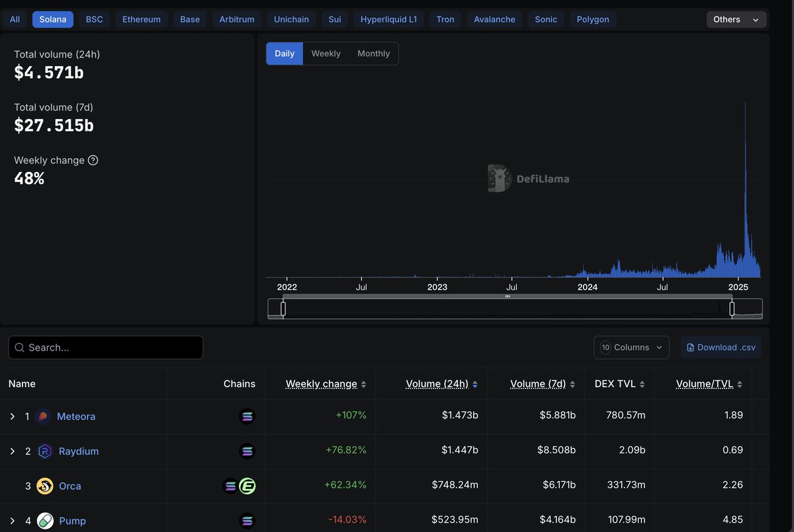
Task: Open the Columns selector dropdown
Action: click(630, 347)
